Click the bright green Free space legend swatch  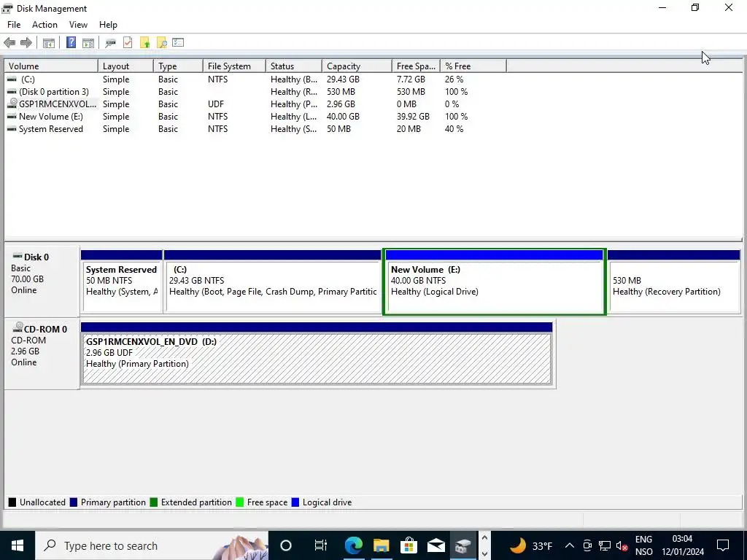(x=239, y=502)
